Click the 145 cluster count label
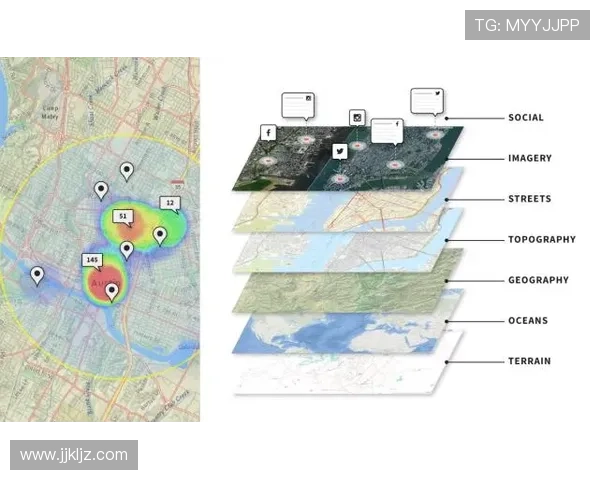Viewport: 600px width, 480px height. 93,260
